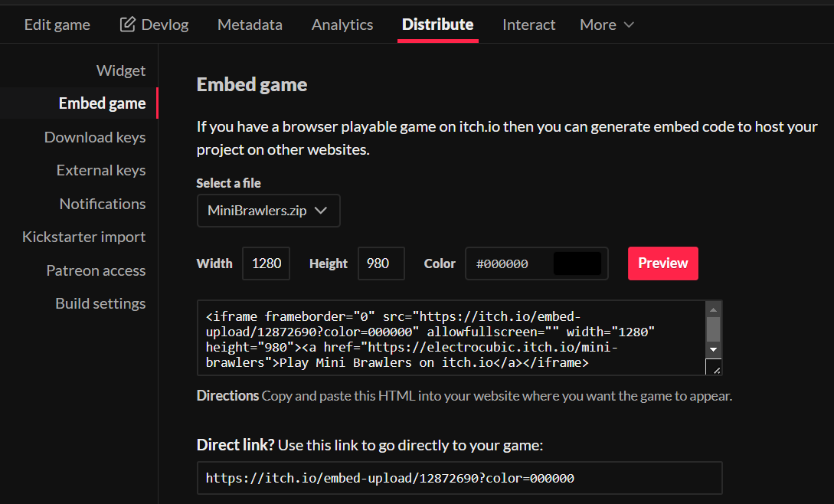Open Kickstarter import page
Image resolution: width=834 pixels, height=504 pixels.
coord(84,237)
